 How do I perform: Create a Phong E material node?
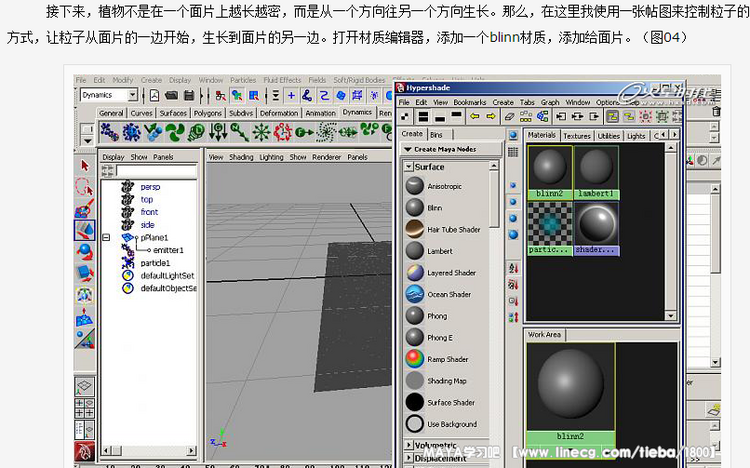click(429, 337)
